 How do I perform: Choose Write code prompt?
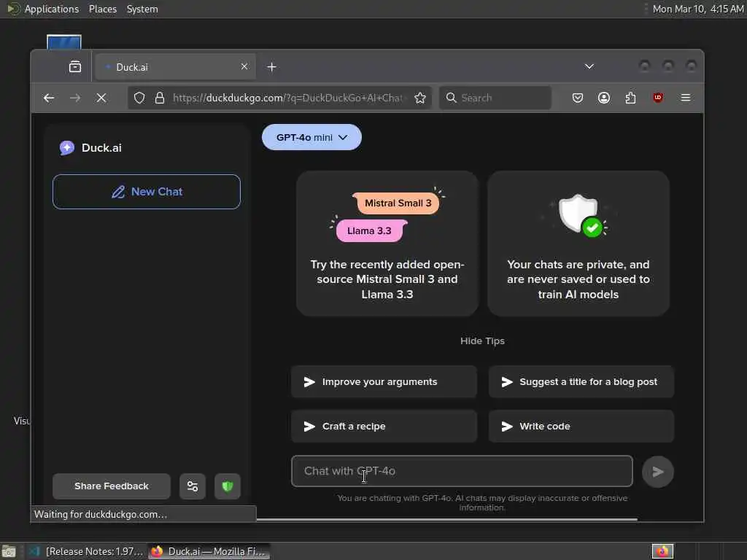[581, 426]
